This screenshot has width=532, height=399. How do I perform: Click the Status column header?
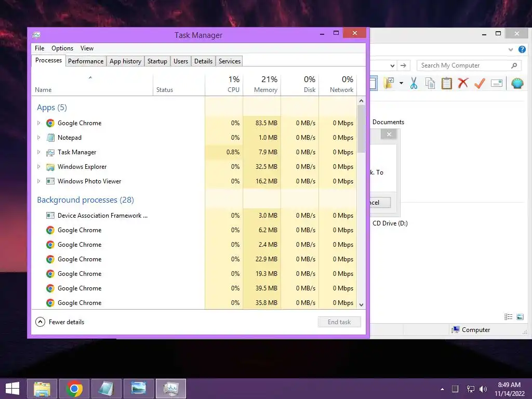(x=179, y=84)
